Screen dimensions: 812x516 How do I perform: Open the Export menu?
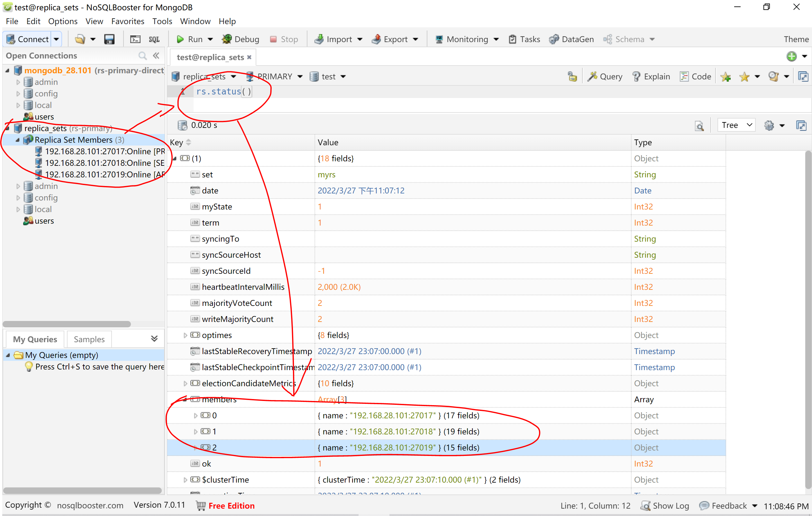pyautogui.click(x=395, y=39)
